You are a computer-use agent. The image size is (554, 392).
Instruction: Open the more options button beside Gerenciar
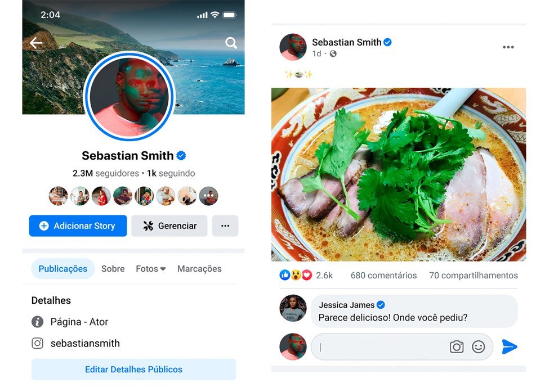pos(225,226)
